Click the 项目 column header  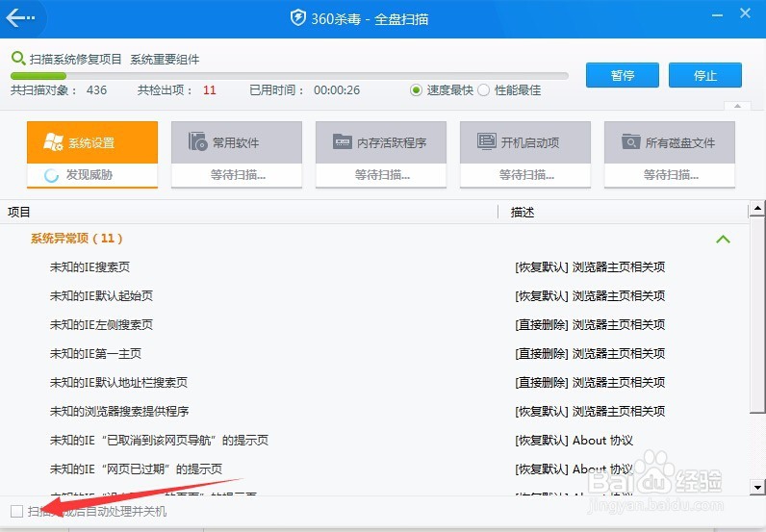[x=248, y=212]
